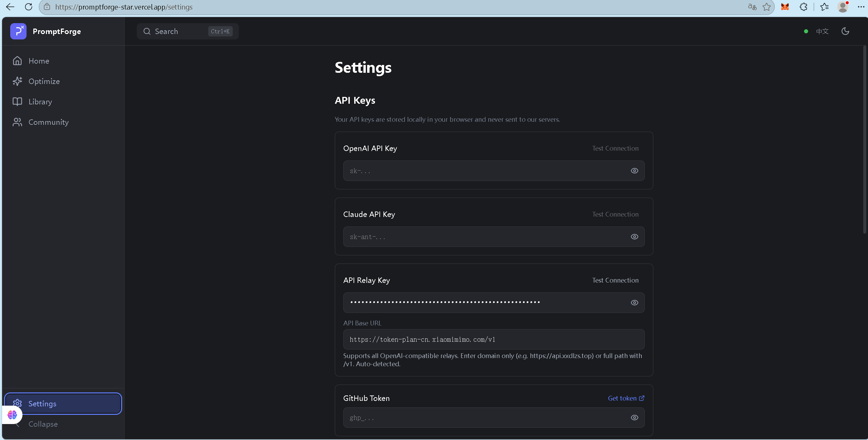Click the Settings page heading
Viewport: 868px width, 440px height.
363,68
